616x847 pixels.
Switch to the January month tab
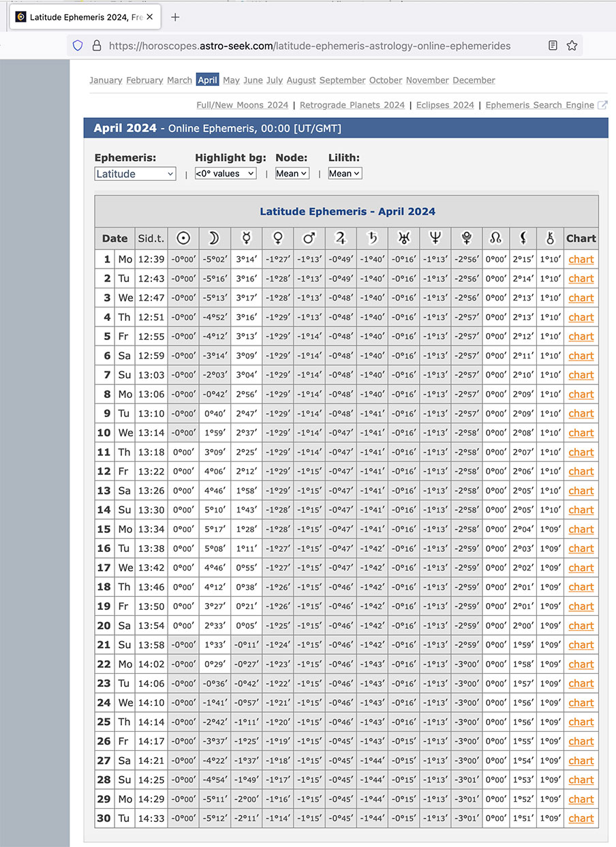[106, 80]
